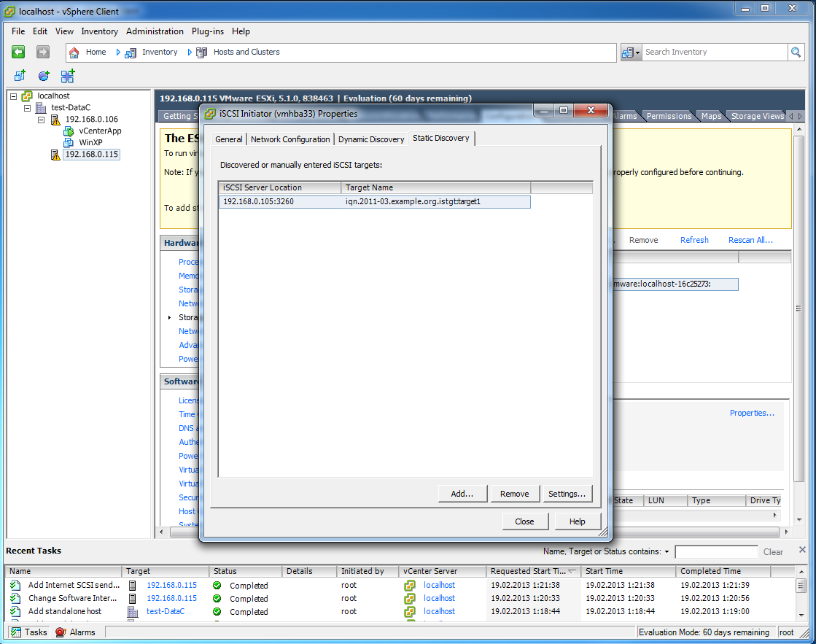Click the Remove button in dialog

514,494
